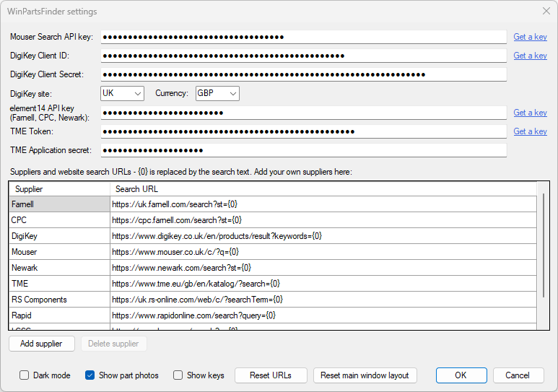The width and height of the screenshot is (558, 392).
Task: Open Get a key link for Mouser
Action: [530, 37]
